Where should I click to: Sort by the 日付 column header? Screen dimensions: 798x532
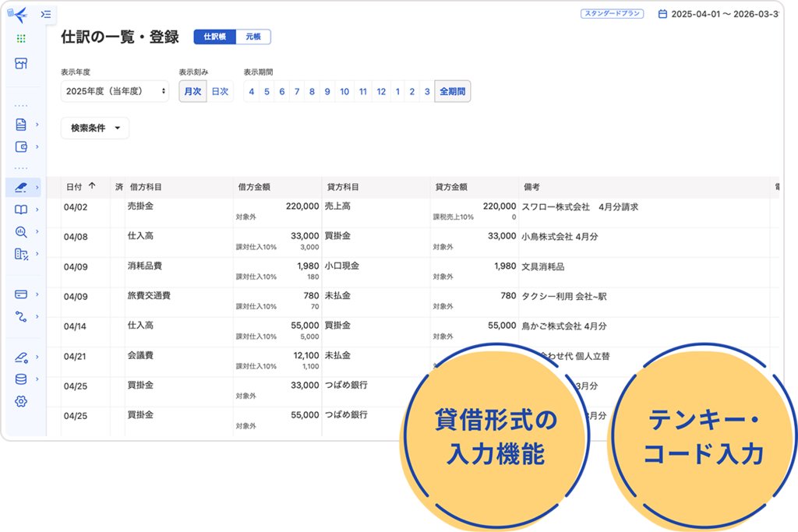80,187
